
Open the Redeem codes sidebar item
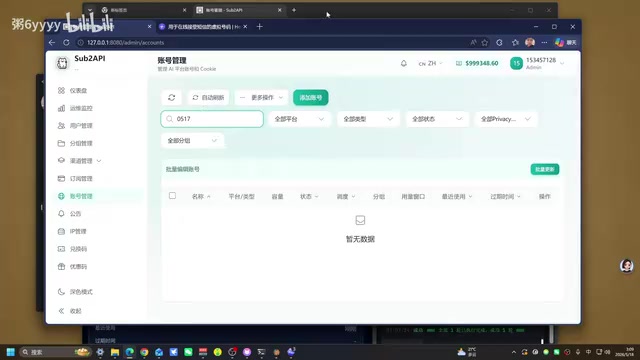[x=73, y=249]
